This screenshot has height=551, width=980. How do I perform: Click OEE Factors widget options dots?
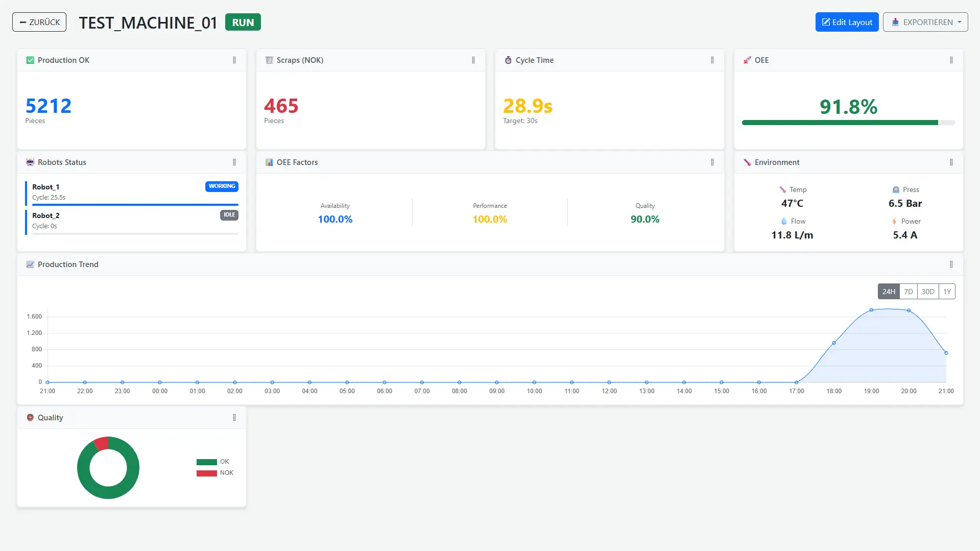click(x=712, y=162)
